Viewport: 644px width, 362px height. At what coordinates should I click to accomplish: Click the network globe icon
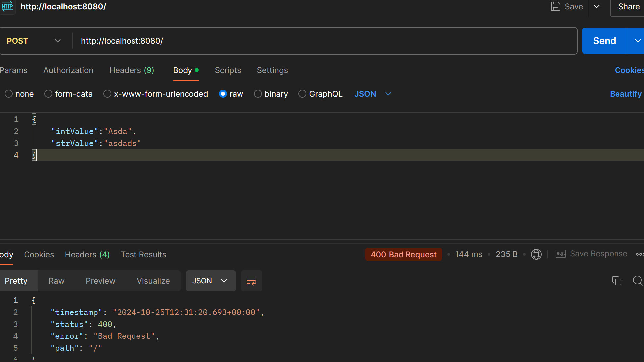536,254
